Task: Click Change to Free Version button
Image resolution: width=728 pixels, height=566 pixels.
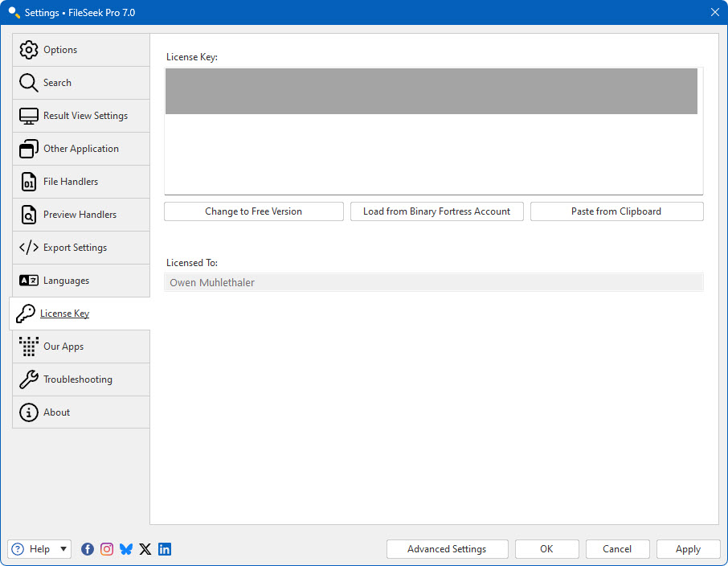Action: coord(254,211)
